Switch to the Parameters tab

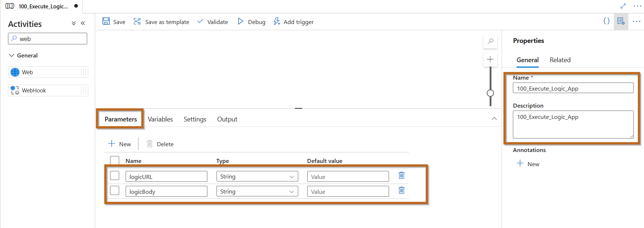tap(121, 119)
